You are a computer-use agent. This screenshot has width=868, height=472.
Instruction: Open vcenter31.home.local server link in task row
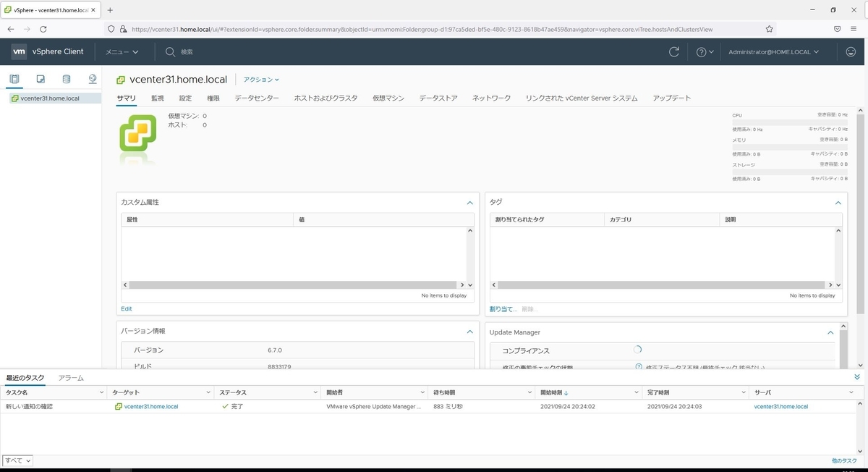click(x=780, y=407)
